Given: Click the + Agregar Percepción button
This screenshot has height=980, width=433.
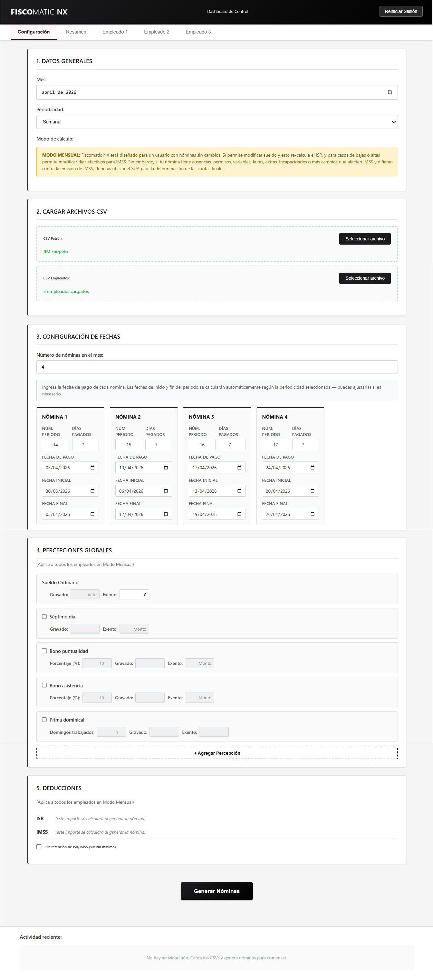Looking at the screenshot, I should pyautogui.click(x=217, y=753).
